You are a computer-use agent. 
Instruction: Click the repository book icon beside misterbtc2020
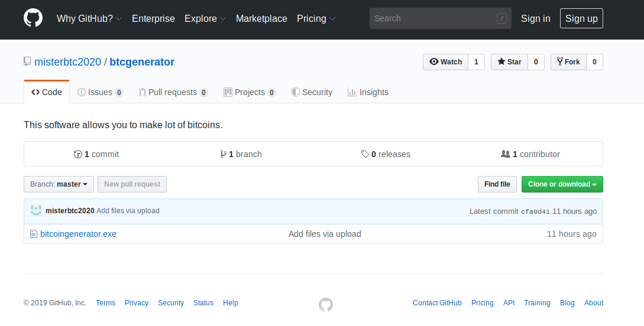tap(27, 61)
